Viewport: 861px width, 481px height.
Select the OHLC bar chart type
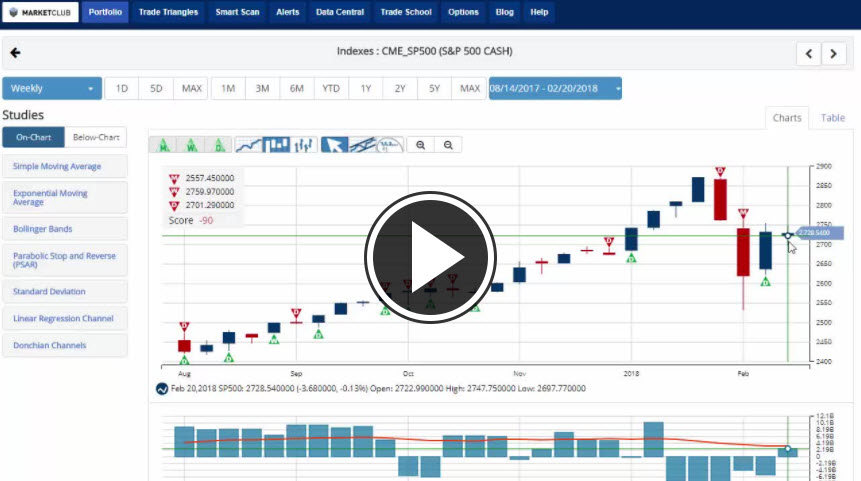304,145
